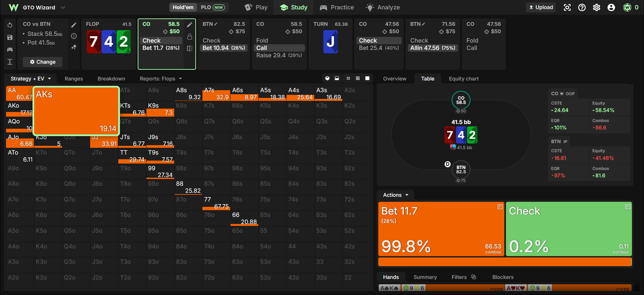Click the notes icon on the Check tile
The height and width of the screenshot is (295, 644).
pyautogui.click(x=628, y=207)
